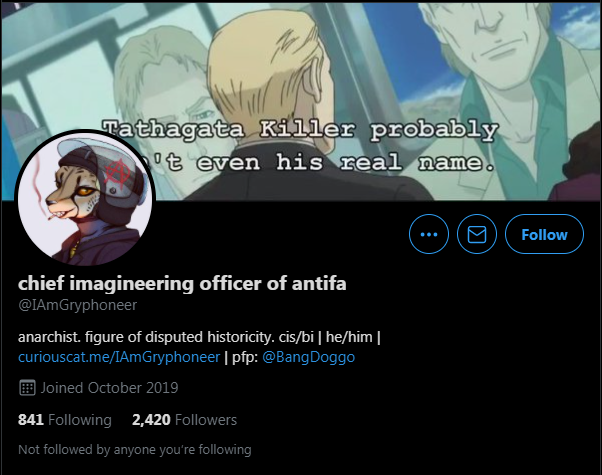The width and height of the screenshot is (602, 475).
Task: Follow the @IAmGryphoneer account
Action: [544, 234]
